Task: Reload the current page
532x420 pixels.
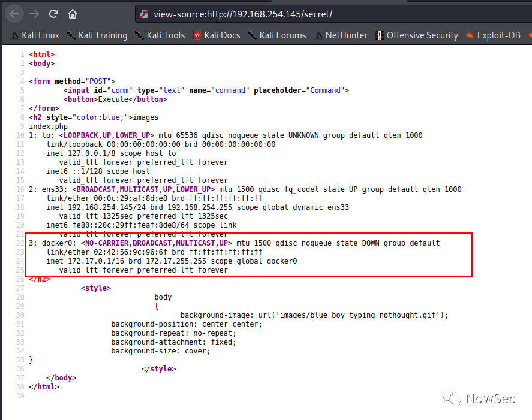Action: pyautogui.click(x=53, y=13)
